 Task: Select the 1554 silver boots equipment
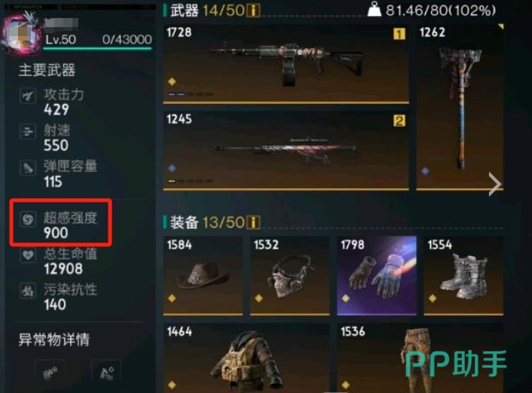click(463, 276)
